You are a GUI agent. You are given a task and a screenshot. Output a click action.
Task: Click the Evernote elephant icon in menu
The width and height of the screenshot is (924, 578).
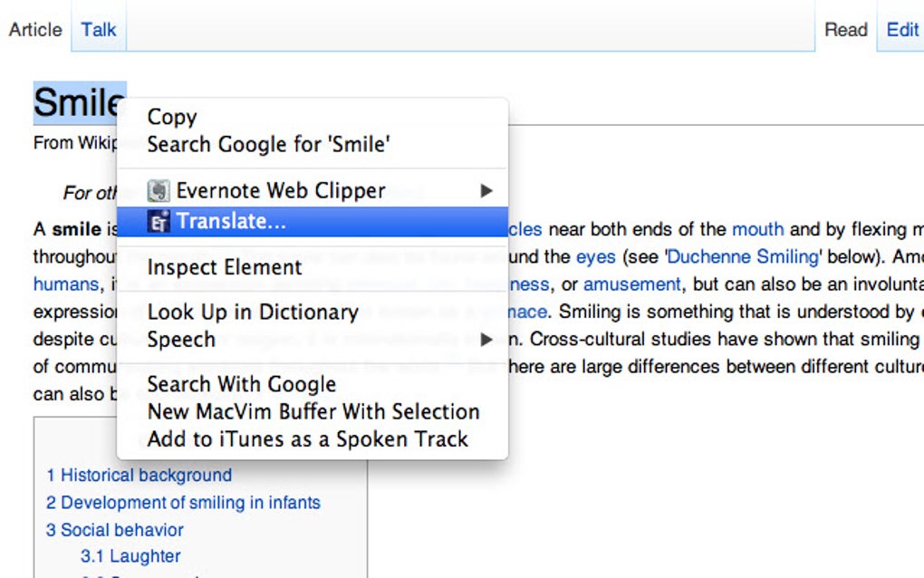coord(159,191)
